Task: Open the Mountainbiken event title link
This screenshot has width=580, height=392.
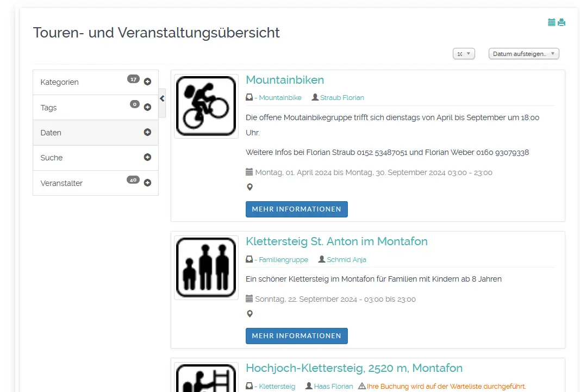Action: point(285,80)
